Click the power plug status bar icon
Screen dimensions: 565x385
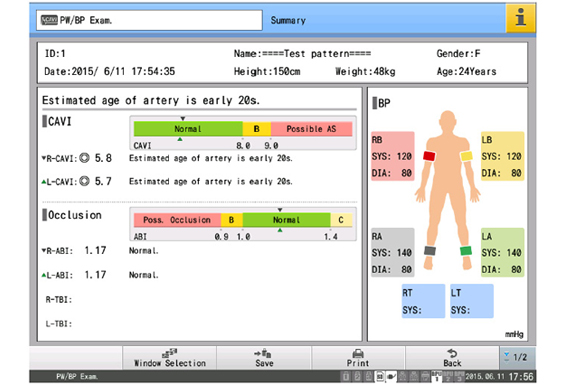point(391,377)
